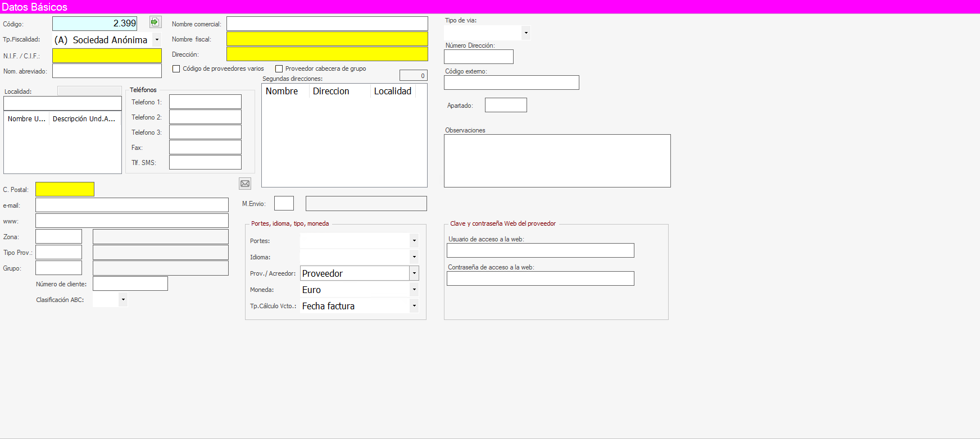Click the Localidad column header in Segundas direcciones
Screen dimensions: 980x439
(392, 92)
